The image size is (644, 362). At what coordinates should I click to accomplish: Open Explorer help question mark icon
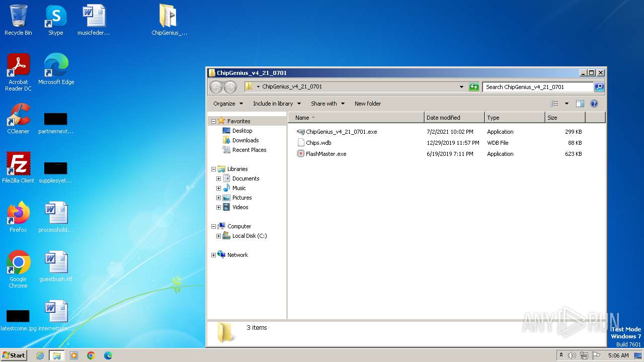pos(594,104)
